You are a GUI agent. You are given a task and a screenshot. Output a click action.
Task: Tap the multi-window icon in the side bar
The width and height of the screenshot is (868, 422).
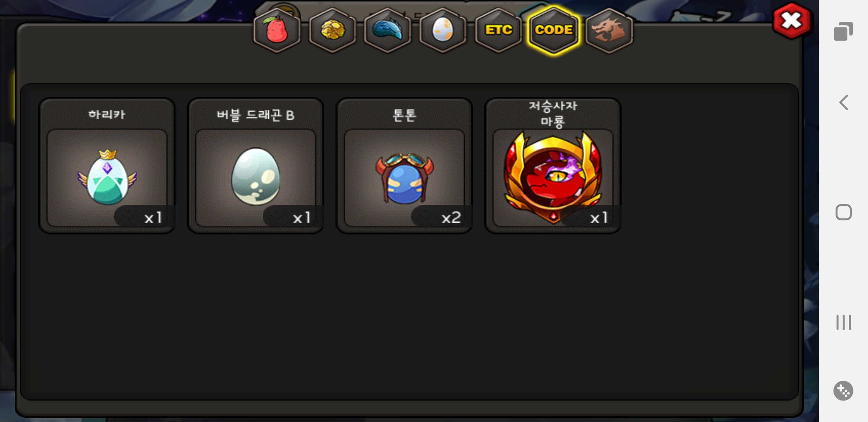click(x=843, y=31)
